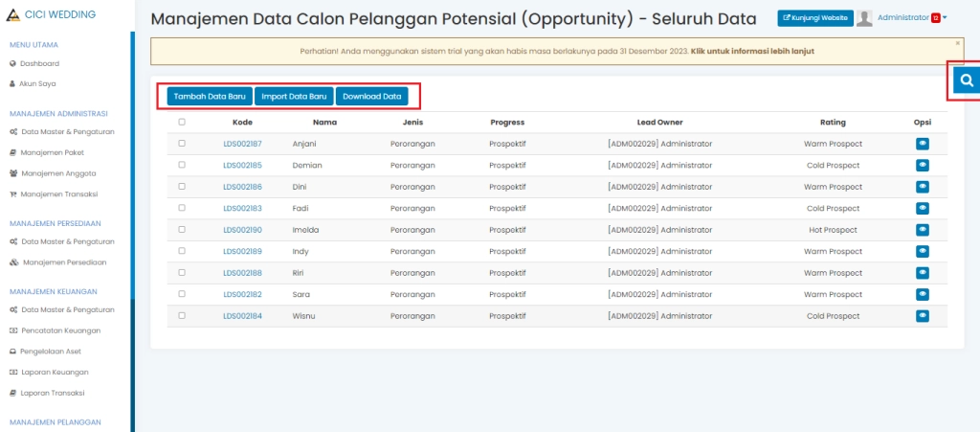980x432 pixels.
Task: Tick checkbox for row LDS002186 Dini
Action: (182, 186)
